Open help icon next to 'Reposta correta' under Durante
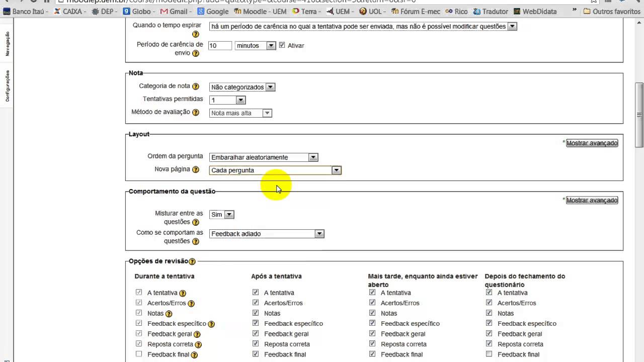Screen dimensions: 644x362 coord(199,345)
